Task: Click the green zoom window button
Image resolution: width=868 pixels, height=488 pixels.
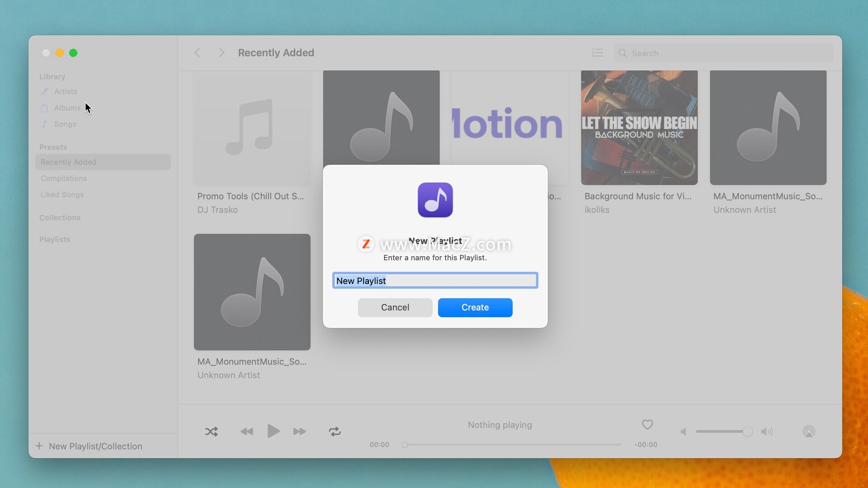Action: pyautogui.click(x=73, y=53)
